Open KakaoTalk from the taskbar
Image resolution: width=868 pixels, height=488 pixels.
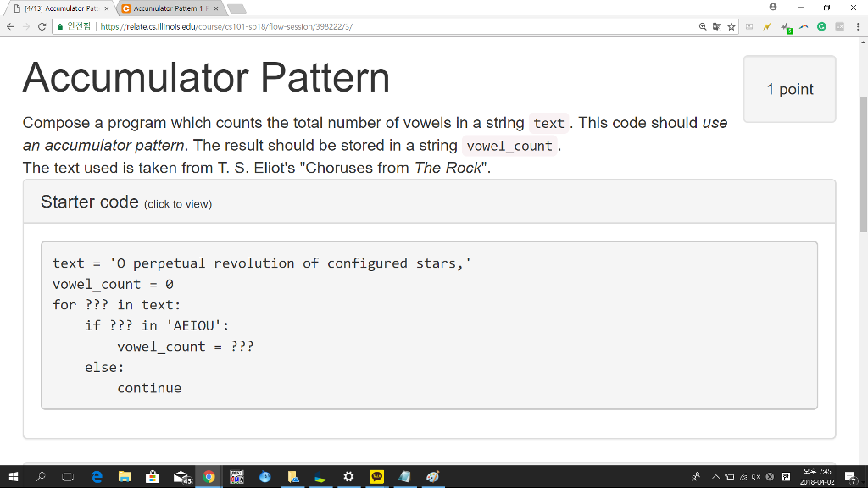(x=377, y=477)
